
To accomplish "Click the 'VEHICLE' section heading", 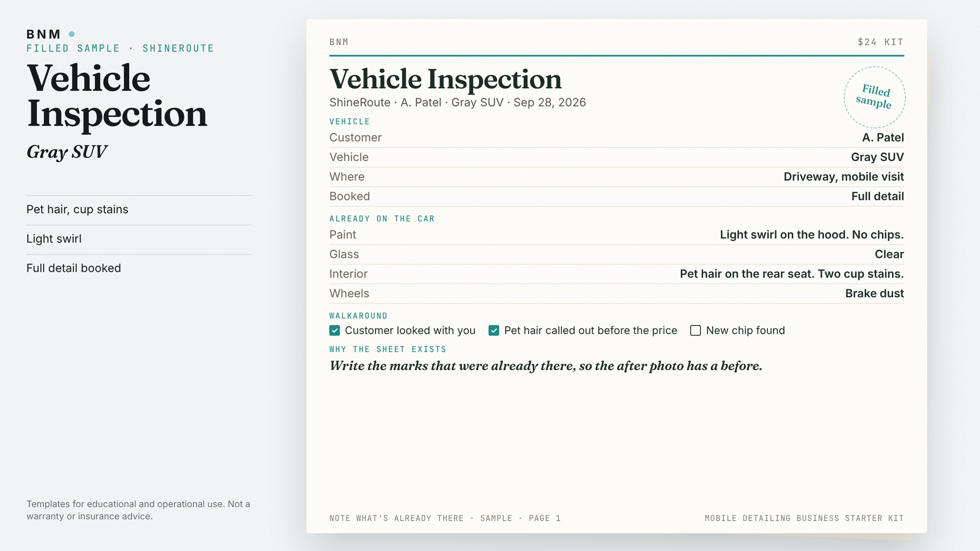I will point(350,122).
